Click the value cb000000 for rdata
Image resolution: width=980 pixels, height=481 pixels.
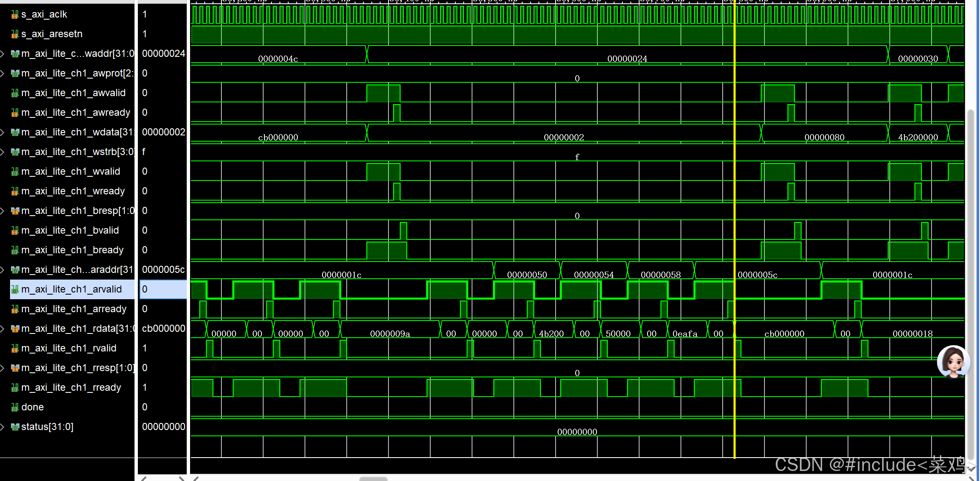click(163, 328)
